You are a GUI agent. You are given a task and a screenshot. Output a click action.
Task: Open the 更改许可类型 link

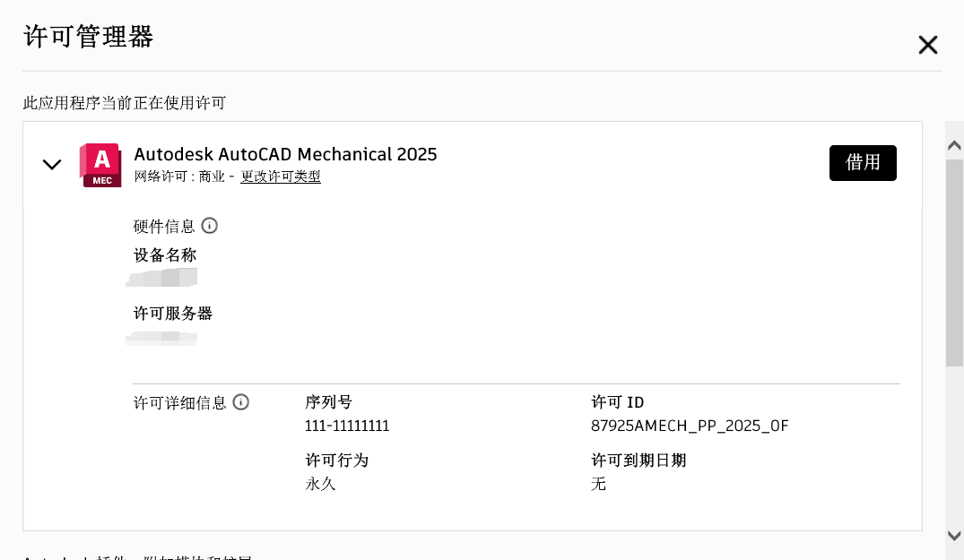[281, 177]
